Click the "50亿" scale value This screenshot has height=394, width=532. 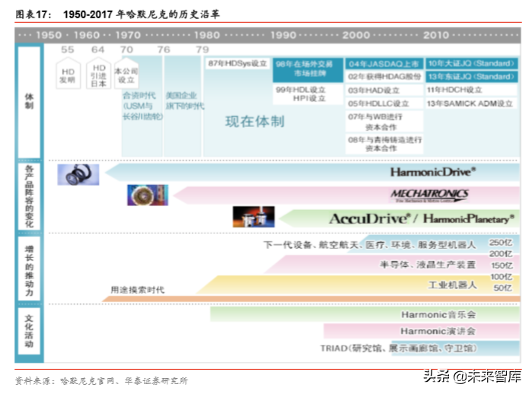502,288
